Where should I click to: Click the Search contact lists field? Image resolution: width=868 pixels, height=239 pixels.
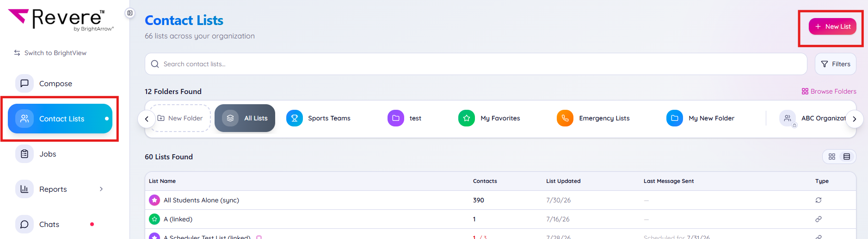pos(476,64)
